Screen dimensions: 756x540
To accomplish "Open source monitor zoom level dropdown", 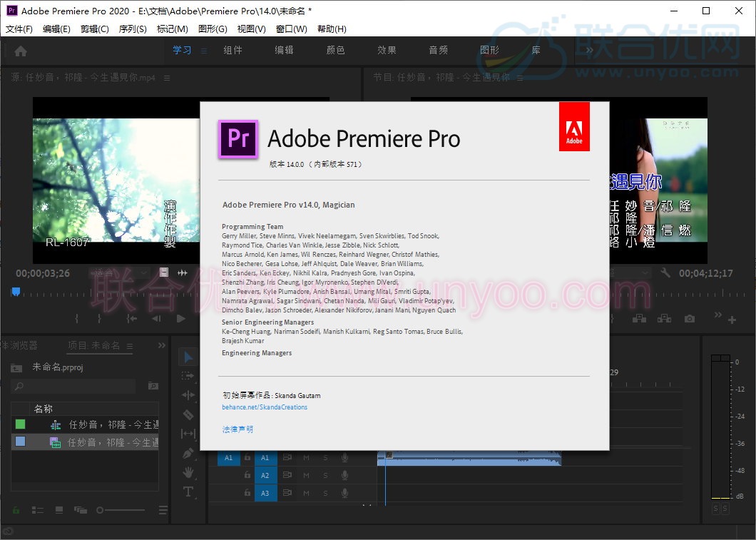I will pyautogui.click(x=119, y=273).
